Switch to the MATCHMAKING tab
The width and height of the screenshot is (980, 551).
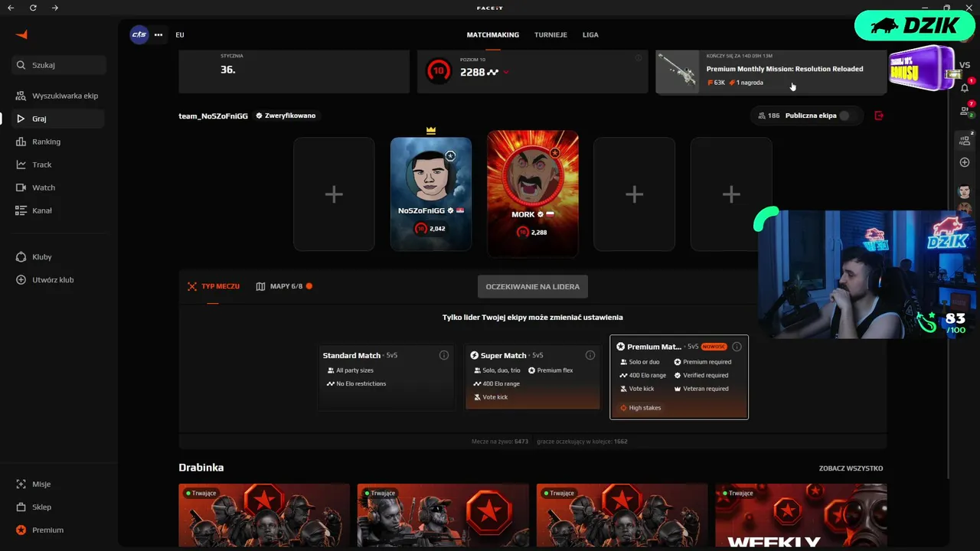pos(493,34)
